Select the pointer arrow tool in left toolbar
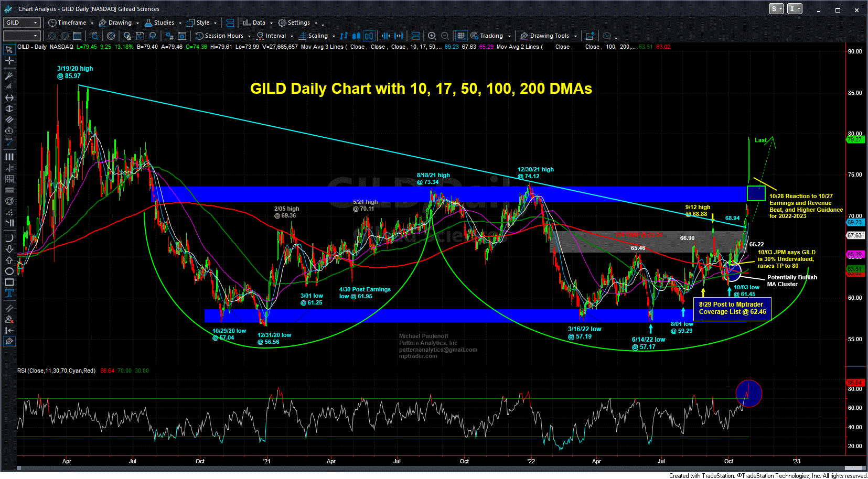Viewport: 868px width, 479px height. point(9,50)
